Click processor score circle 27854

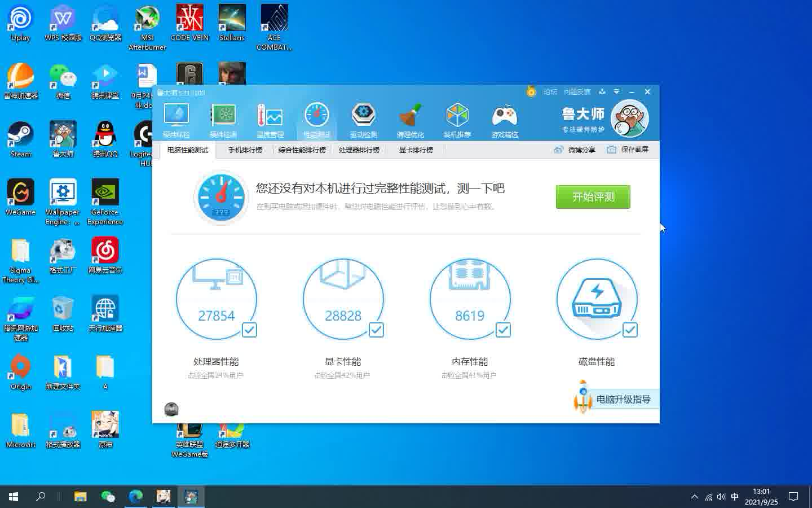coord(217,299)
